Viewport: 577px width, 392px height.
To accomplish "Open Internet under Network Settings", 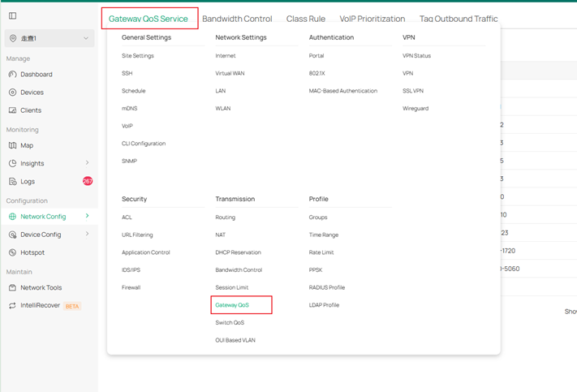I will tap(226, 55).
